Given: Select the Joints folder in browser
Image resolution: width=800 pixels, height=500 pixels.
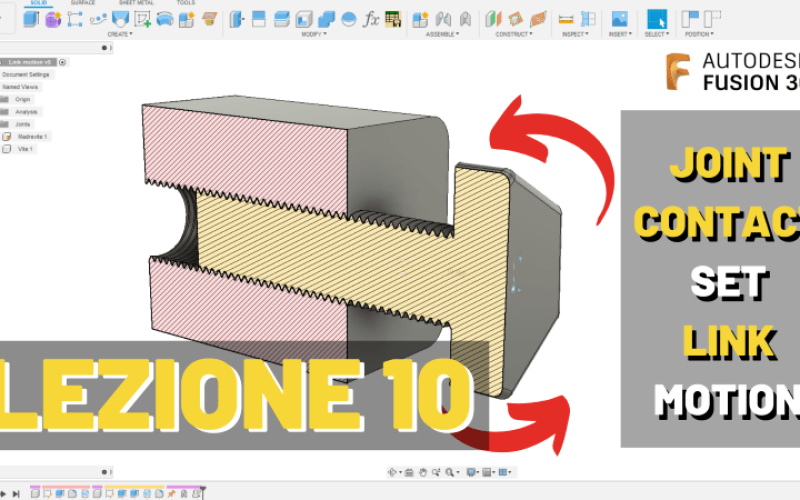Looking at the screenshot, I should click(x=22, y=124).
